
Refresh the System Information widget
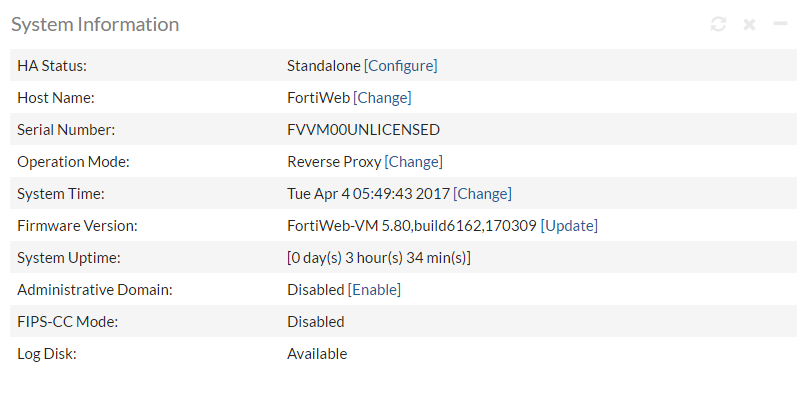[x=718, y=24]
